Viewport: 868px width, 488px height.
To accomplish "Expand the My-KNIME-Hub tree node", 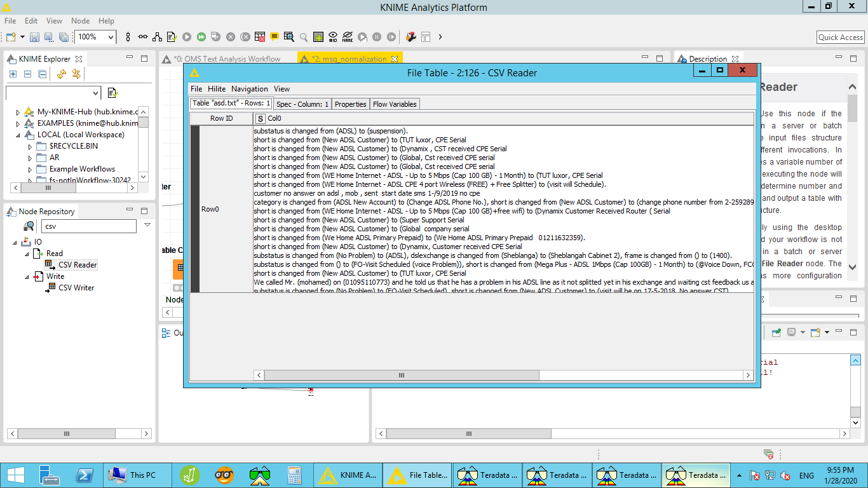I will pos(18,112).
